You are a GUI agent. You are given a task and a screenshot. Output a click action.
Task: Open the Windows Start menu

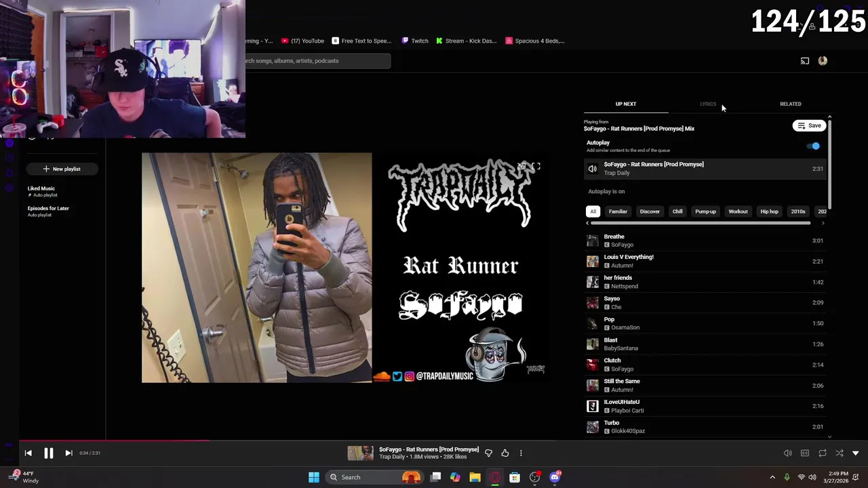click(x=313, y=477)
